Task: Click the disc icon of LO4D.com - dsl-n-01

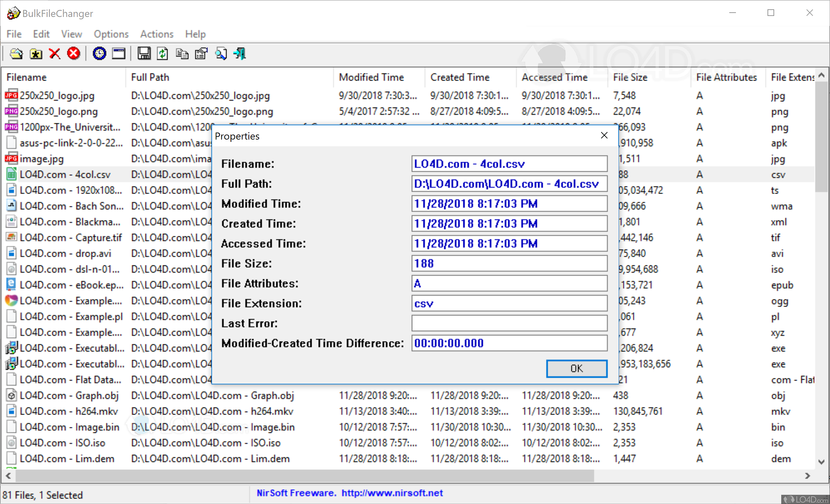Action: click(x=11, y=269)
